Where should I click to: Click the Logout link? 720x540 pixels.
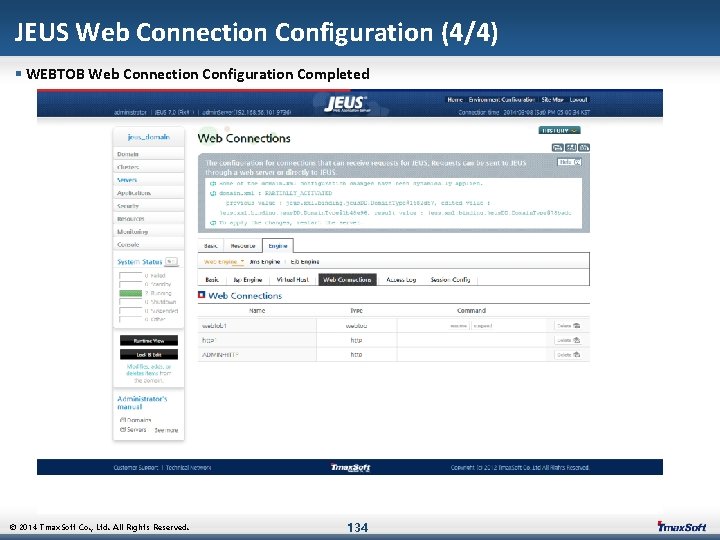[x=579, y=100]
